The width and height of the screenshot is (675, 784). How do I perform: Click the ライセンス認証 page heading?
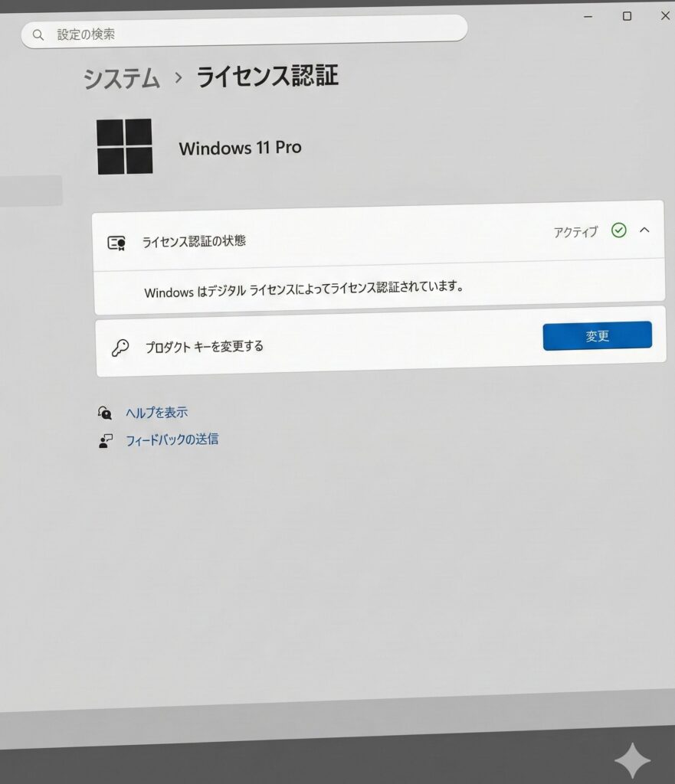pyautogui.click(x=267, y=77)
